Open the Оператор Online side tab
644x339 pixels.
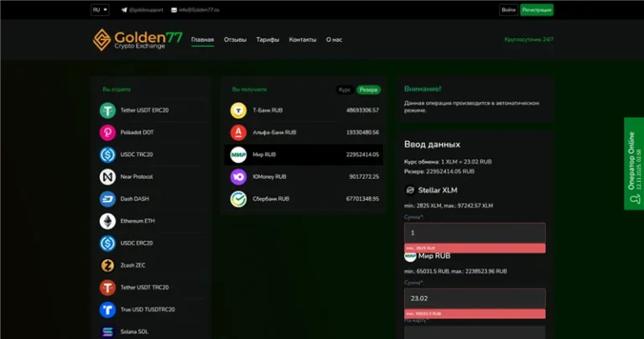(x=634, y=164)
